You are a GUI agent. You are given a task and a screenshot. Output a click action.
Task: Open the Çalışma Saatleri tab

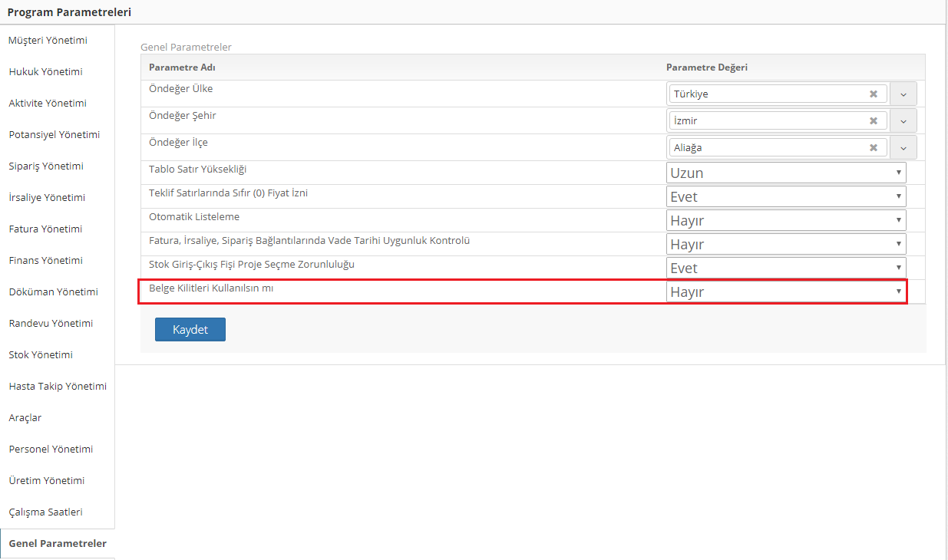[45, 512]
